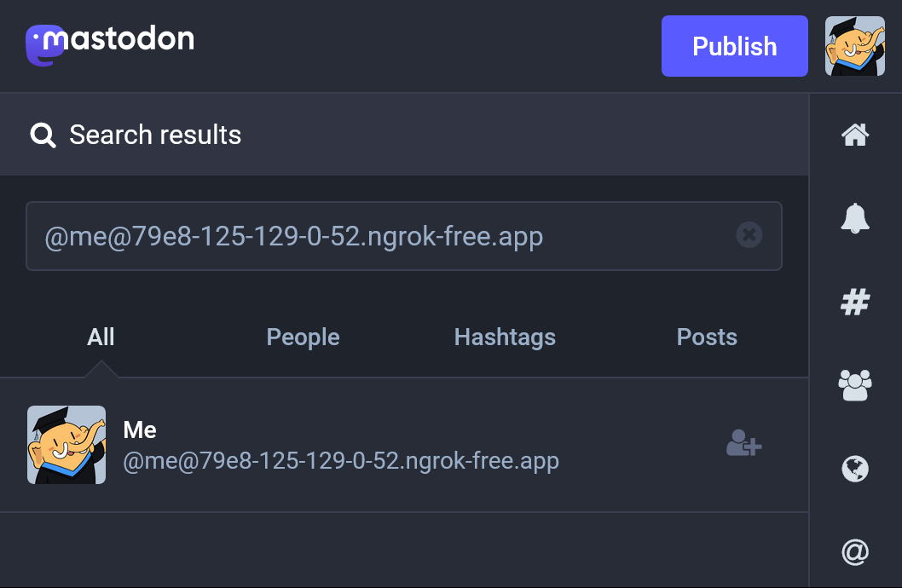
Task: Follow the Me account
Action: 743,444
